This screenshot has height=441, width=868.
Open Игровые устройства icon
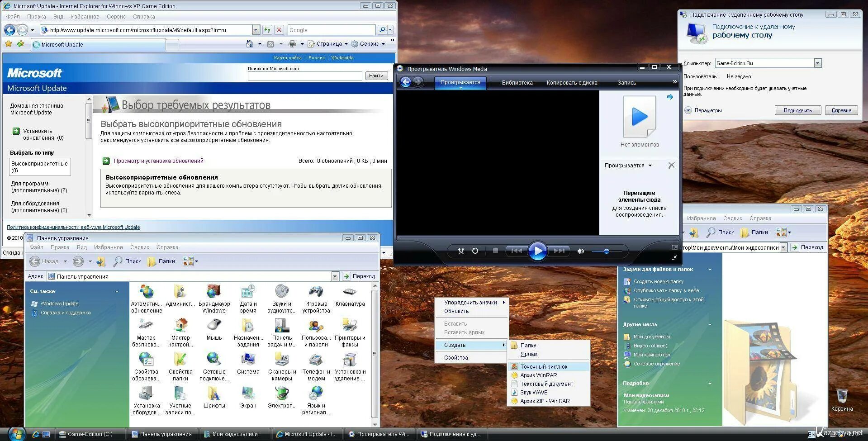(316, 299)
